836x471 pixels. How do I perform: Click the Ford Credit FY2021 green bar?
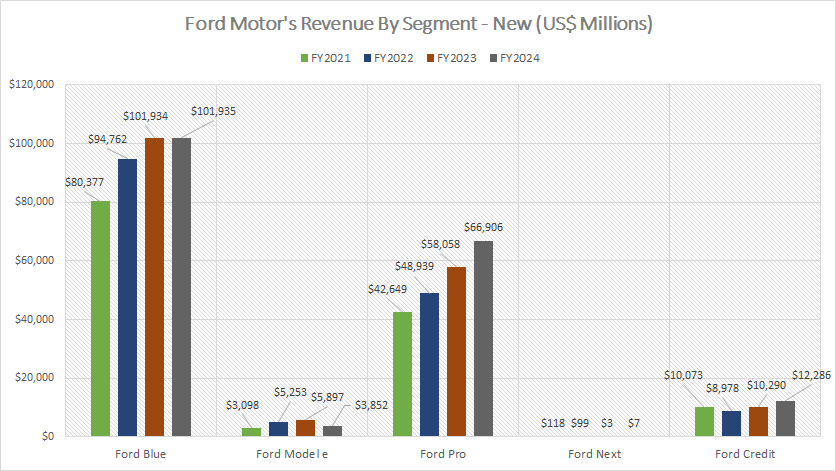704,422
